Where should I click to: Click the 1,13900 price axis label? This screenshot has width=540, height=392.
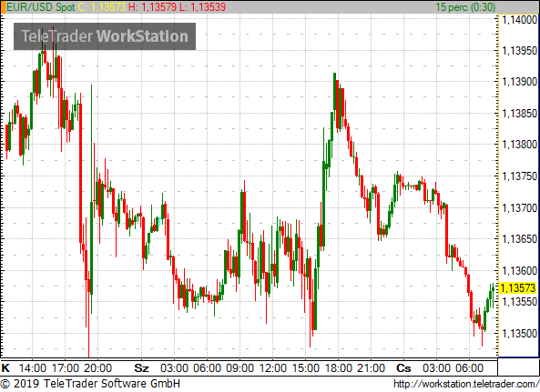coord(520,82)
